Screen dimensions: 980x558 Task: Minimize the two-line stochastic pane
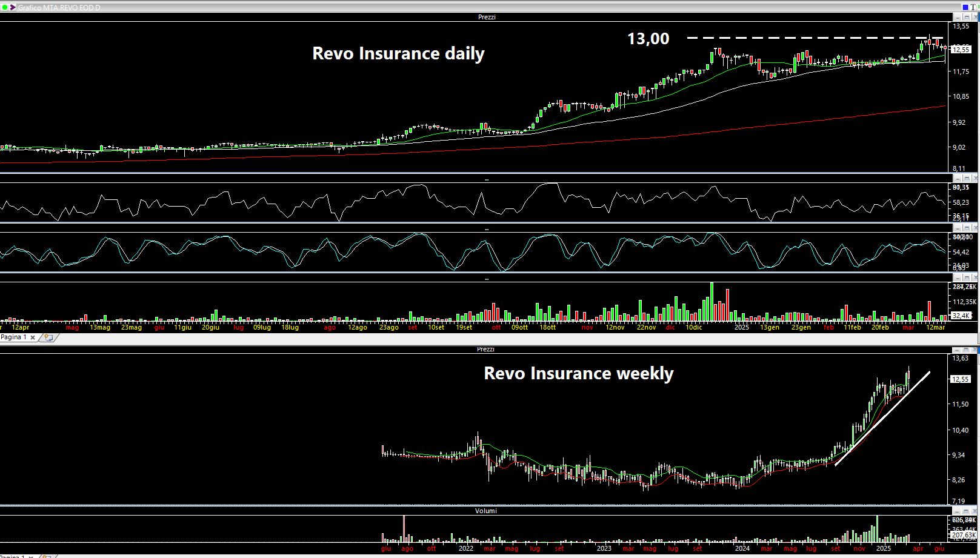(x=958, y=228)
